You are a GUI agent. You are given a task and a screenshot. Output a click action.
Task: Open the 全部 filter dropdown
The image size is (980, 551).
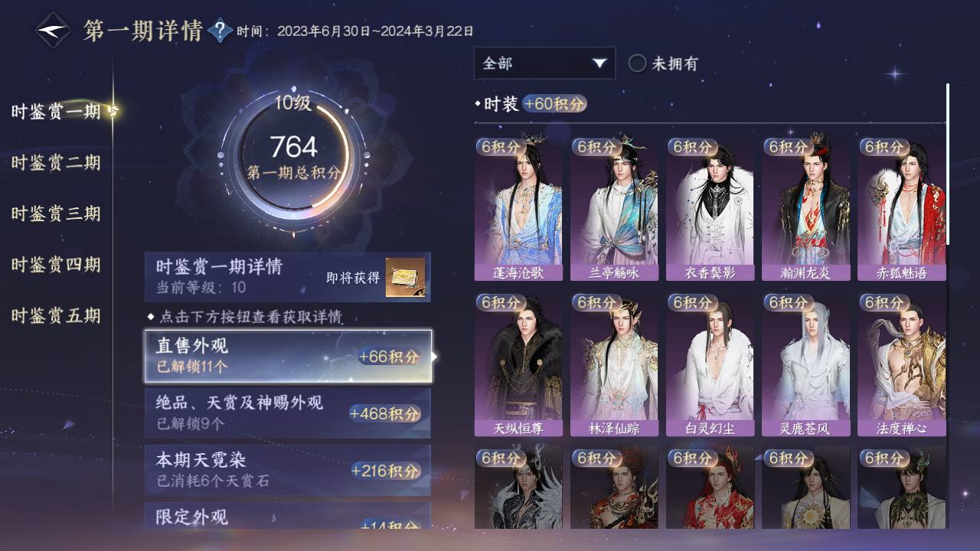coord(544,64)
